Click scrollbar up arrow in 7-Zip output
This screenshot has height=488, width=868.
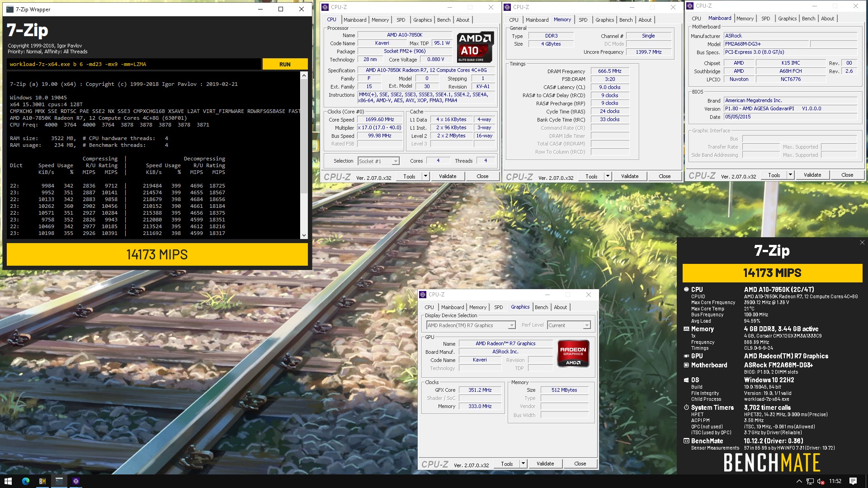304,75
